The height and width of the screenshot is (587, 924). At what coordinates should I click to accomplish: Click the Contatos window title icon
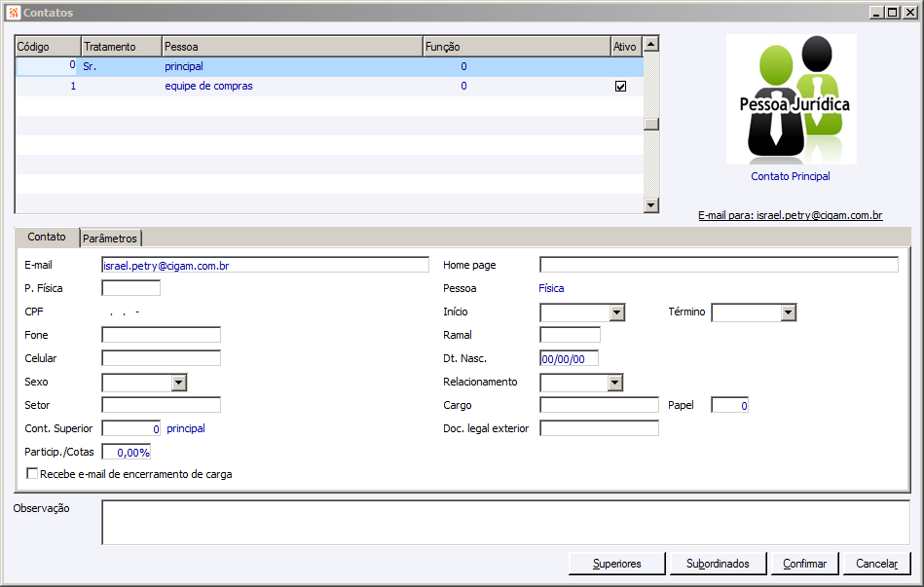(14, 13)
